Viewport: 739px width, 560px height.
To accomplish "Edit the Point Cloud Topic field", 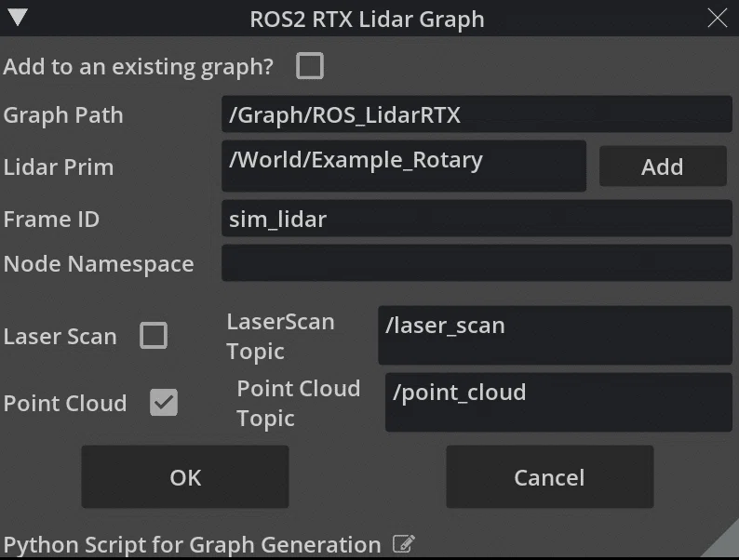I will pos(558,402).
